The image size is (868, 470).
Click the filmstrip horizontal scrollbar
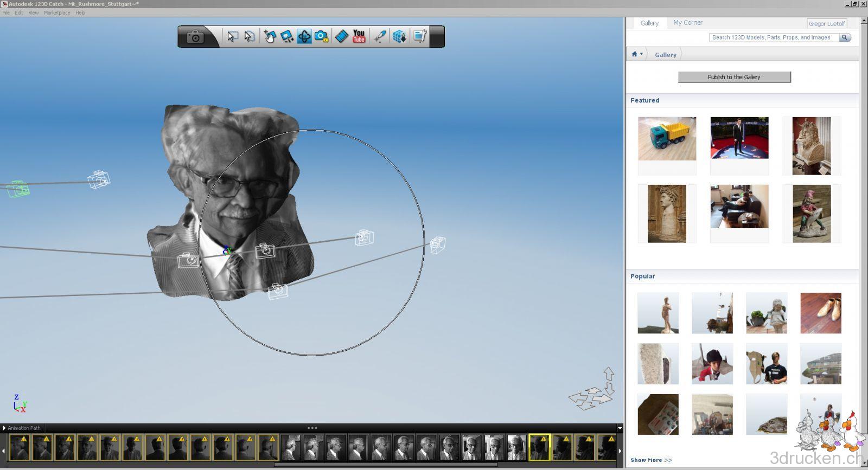386,465
